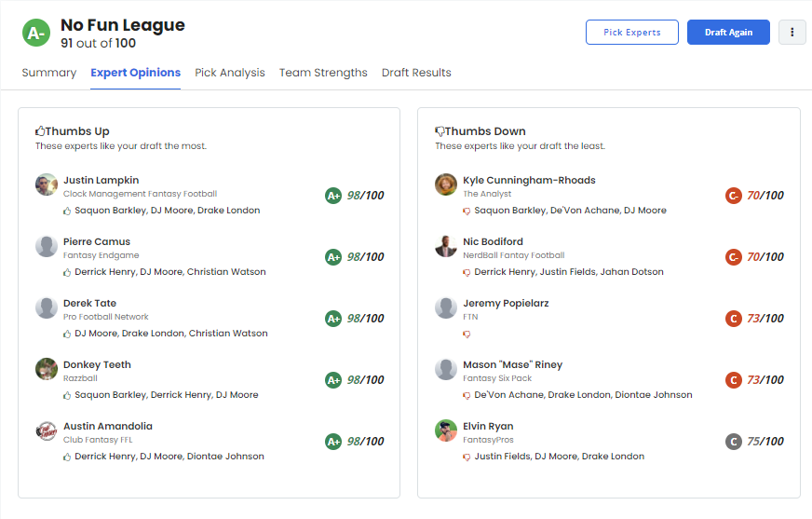Click the A+ grade badge for Pierre Camus
The width and height of the screenshot is (812, 519).
pos(333,257)
